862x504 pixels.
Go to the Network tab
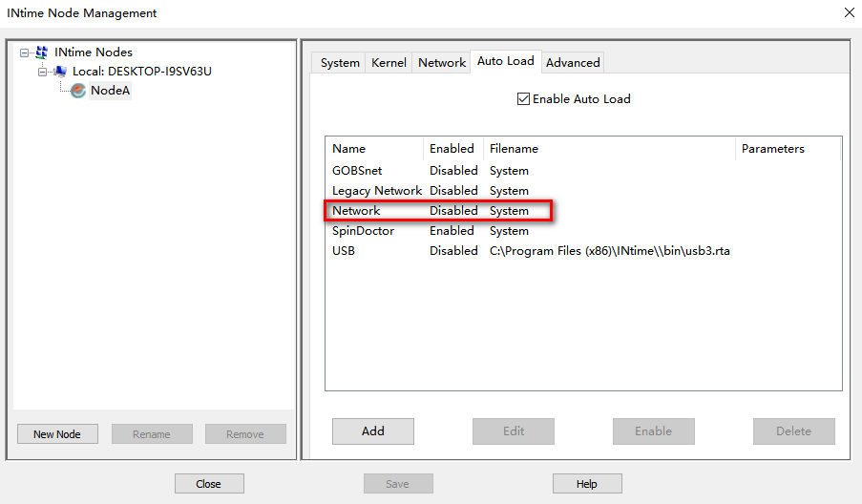click(441, 63)
